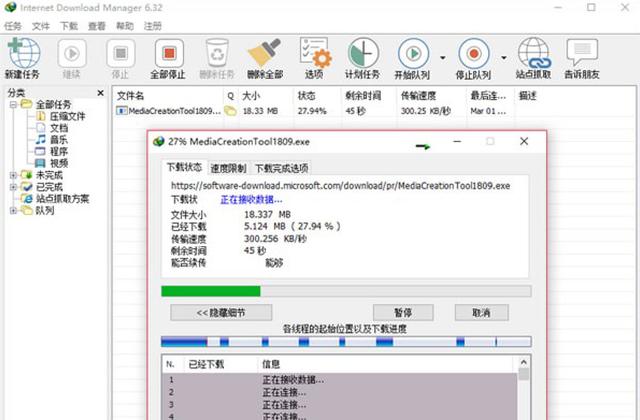Open the 文件 menu

pyautogui.click(x=41, y=26)
